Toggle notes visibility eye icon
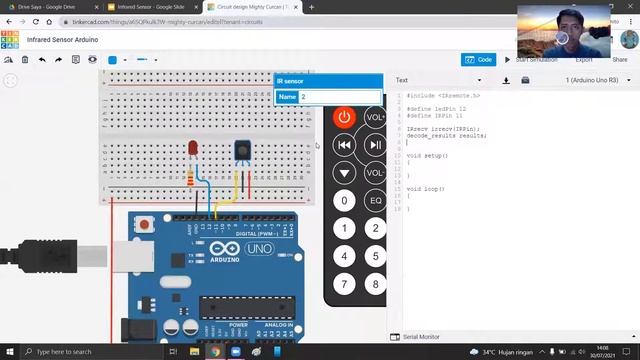The width and height of the screenshot is (640, 360). (93, 60)
